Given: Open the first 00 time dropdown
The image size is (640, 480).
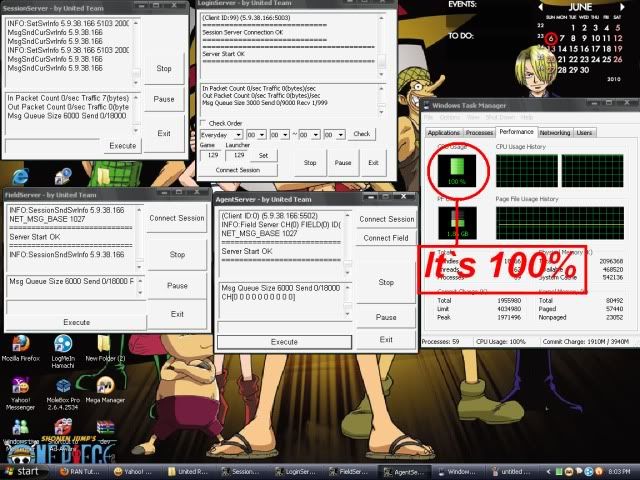Looking at the screenshot, I should pos(257,134).
